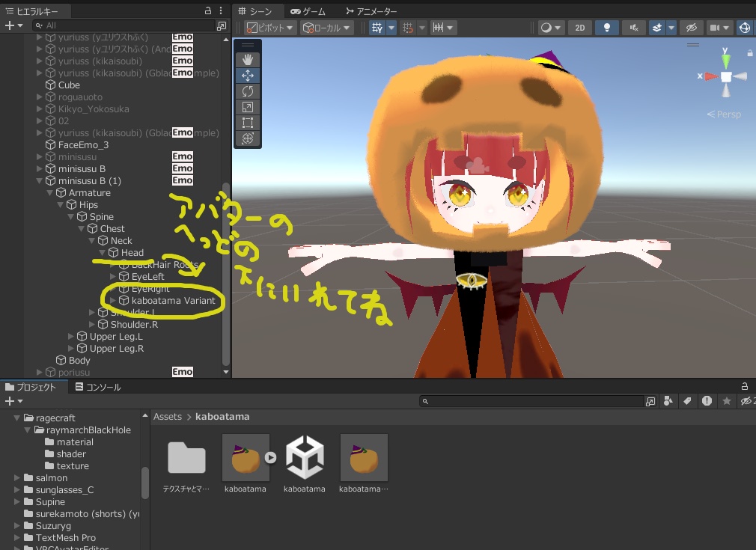Open the scene camera settings dropdown
This screenshot has width=756, height=550.
(x=719, y=28)
